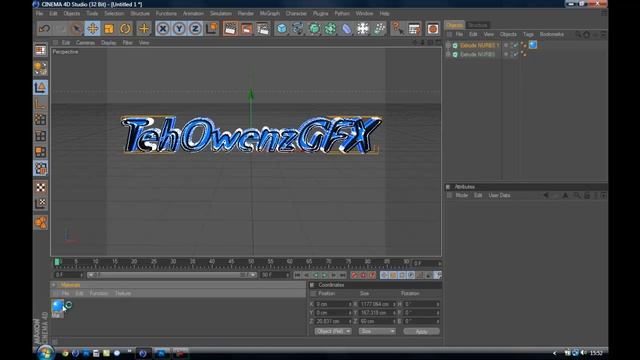
Task: Click the timeline preview range slider bar
Action: point(171,275)
